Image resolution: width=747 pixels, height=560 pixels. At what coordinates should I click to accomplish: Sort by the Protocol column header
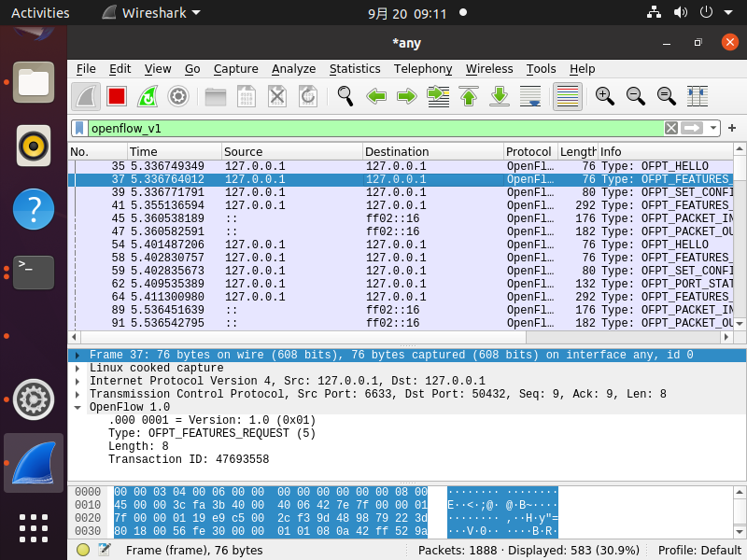click(530, 151)
